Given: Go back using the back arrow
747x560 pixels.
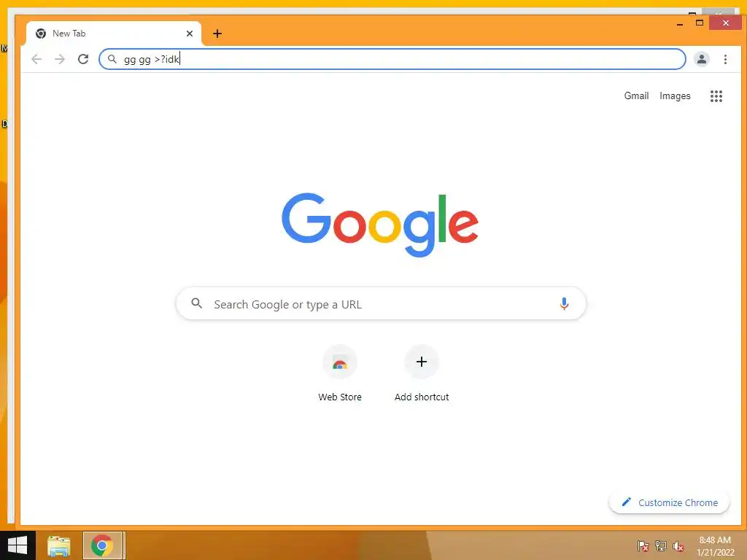Looking at the screenshot, I should (36, 59).
